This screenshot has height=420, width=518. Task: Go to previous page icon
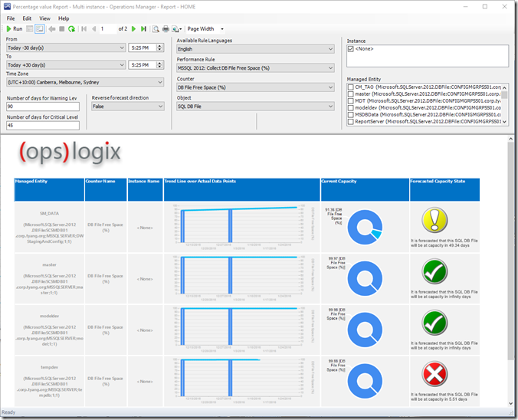coord(93,29)
